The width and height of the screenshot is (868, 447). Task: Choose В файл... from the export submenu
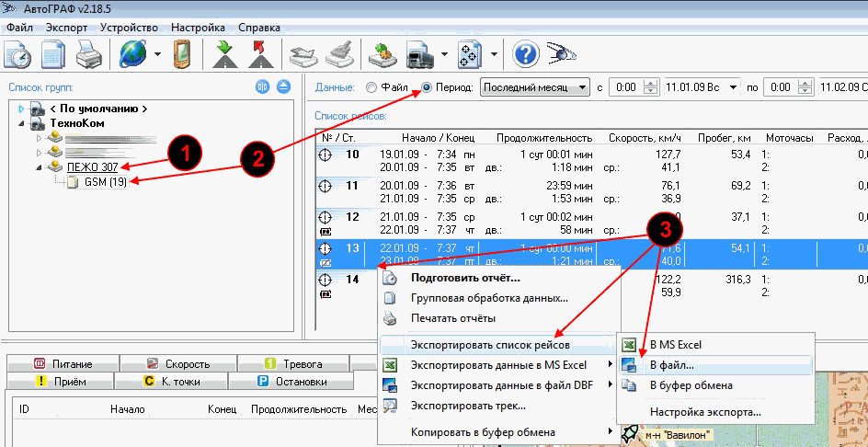671,365
